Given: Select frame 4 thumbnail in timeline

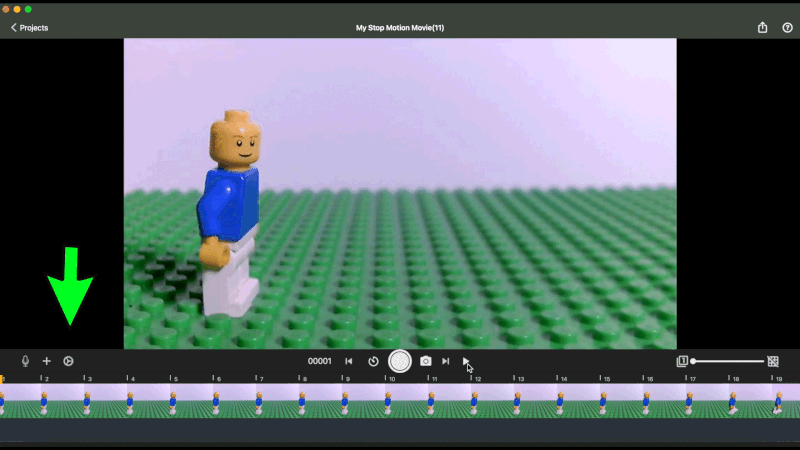Looking at the screenshot, I should [x=147, y=401].
